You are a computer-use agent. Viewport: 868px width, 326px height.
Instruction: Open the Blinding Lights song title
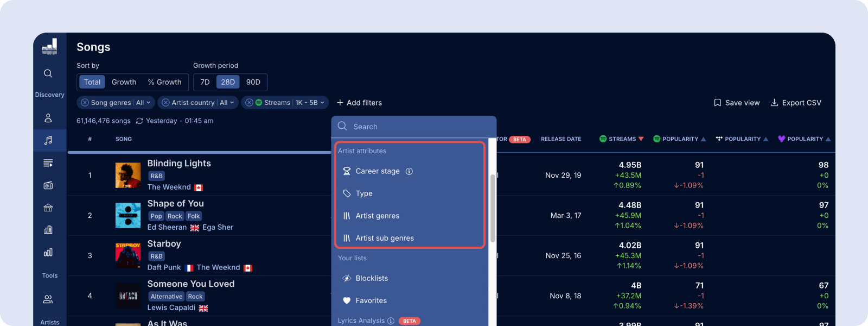click(x=179, y=163)
